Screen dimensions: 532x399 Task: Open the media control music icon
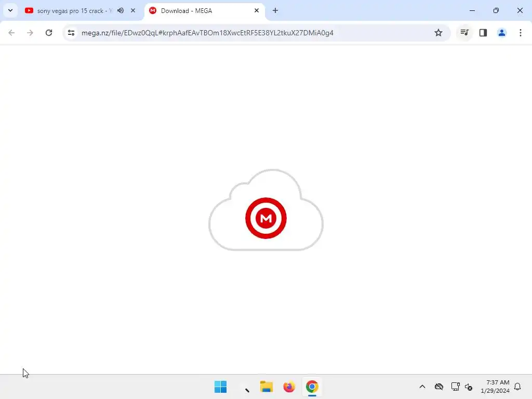point(464,33)
